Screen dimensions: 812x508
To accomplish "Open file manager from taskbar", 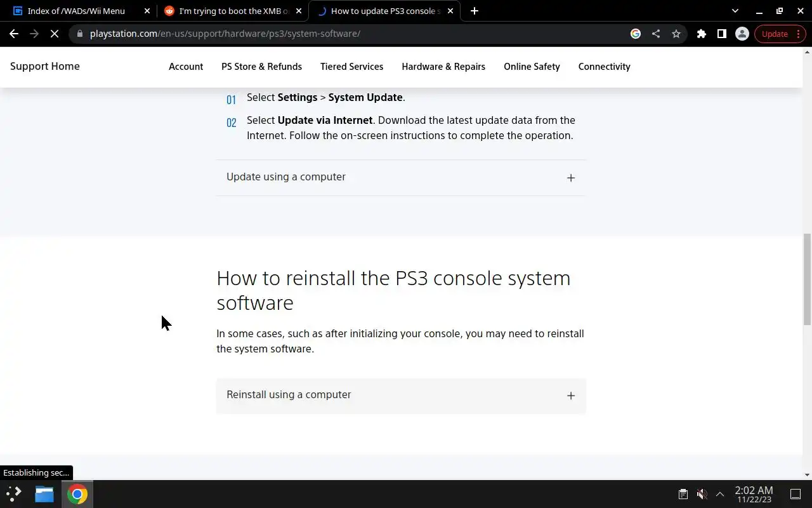I will point(44,494).
